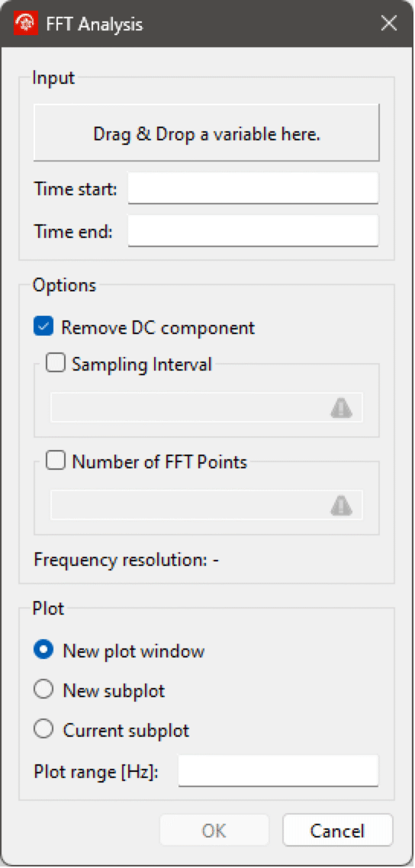This screenshot has height=868, width=415.
Task: Click the warning icon in FFT Points field
Action: [341, 505]
